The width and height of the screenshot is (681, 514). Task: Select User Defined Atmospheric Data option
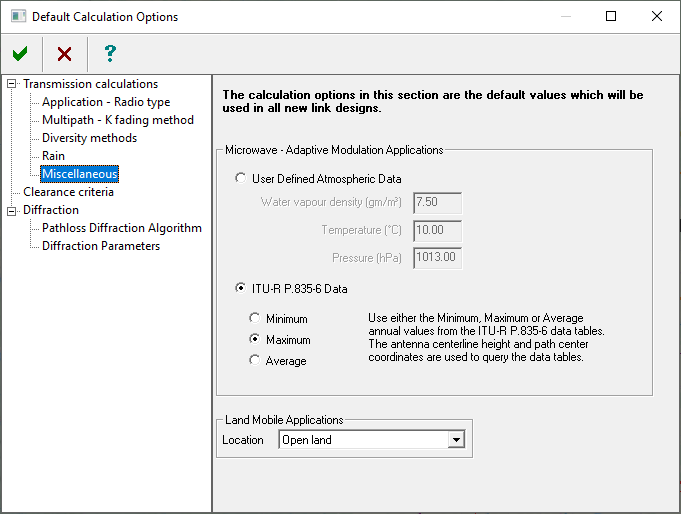(x=239, y=179)
